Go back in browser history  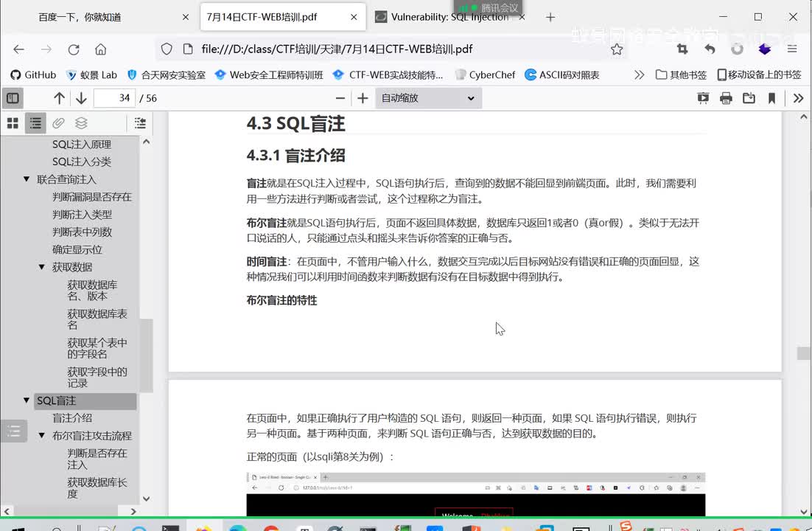18,49
